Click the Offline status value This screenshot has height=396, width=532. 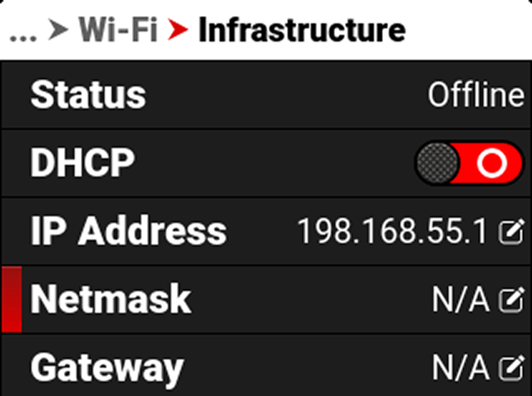476,95
